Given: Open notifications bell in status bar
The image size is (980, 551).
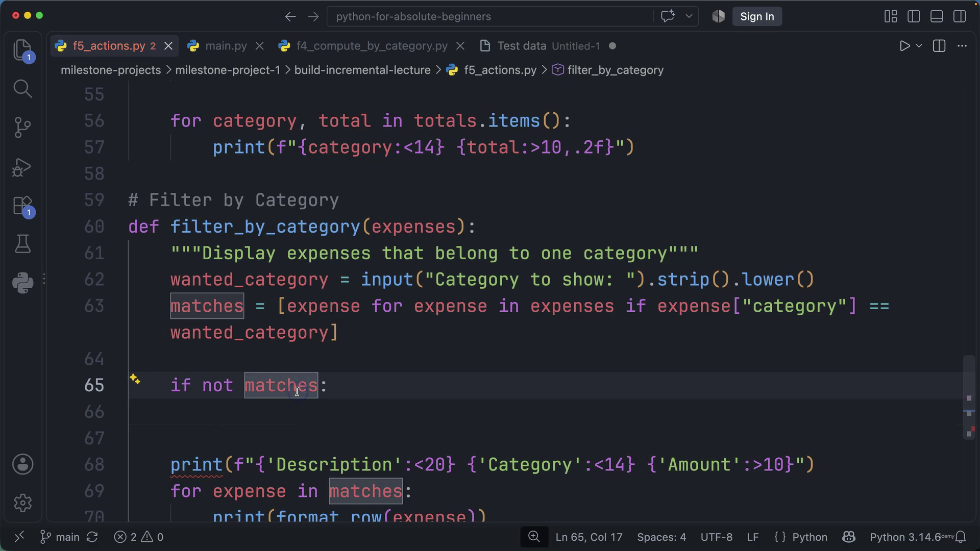Looking at the screenshot, I should point(961,537).
